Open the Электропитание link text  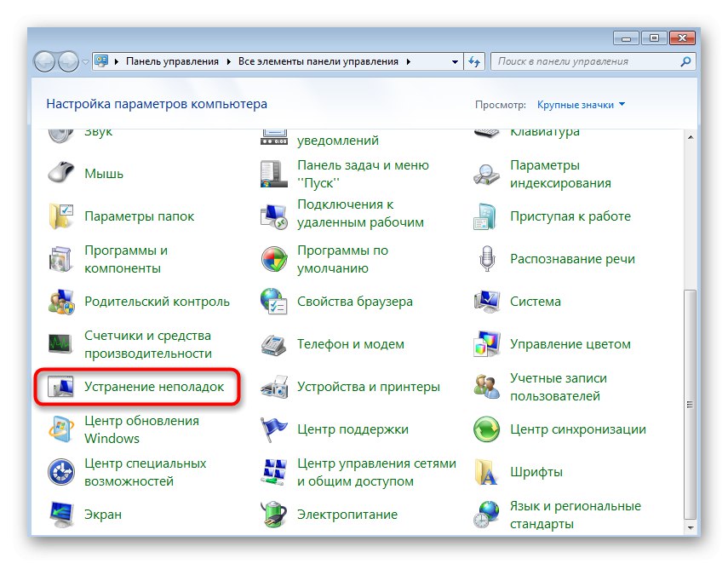point(347,515)
